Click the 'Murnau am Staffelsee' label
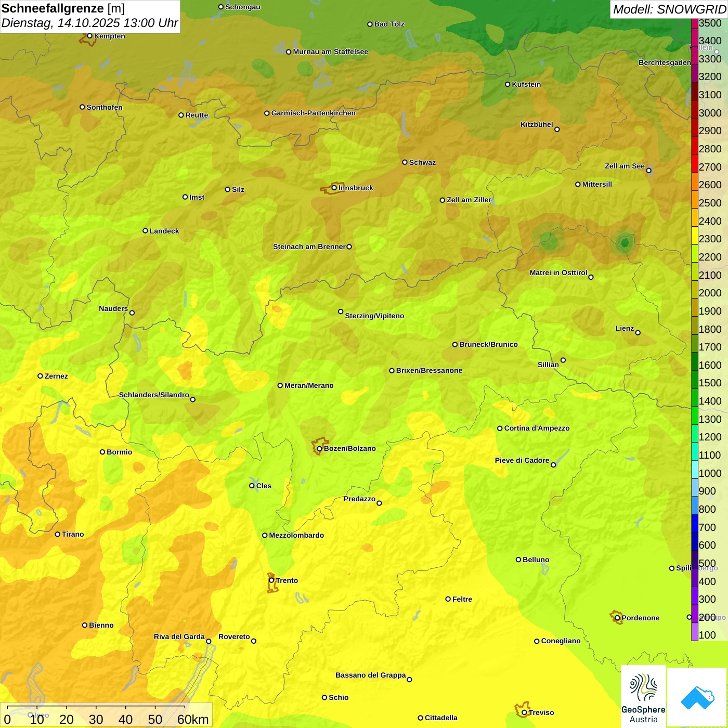Viewport: 728px width, 728px height. coord(330,51)
